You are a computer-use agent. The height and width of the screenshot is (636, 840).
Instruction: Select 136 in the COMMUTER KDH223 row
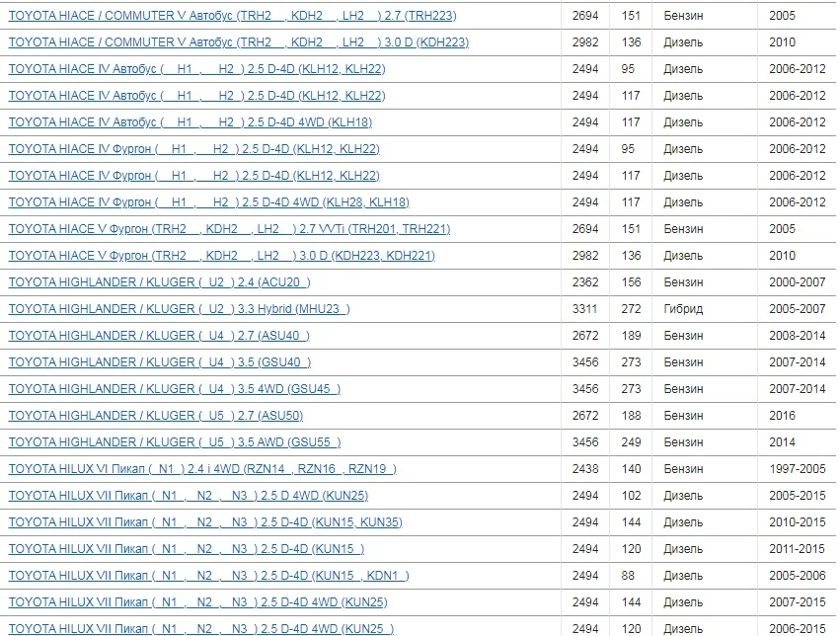(x=631, y=42)
